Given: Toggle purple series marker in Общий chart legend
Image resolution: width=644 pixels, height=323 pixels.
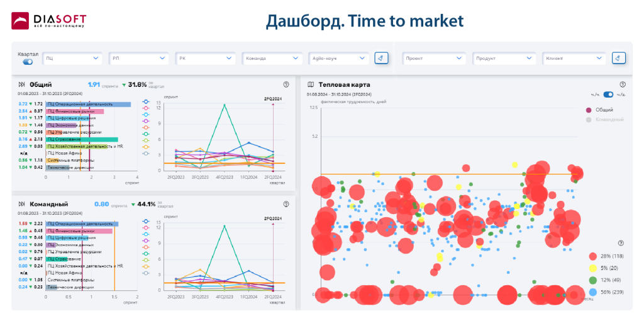Looking at the screenshot, I should click(x=146, y=121).
